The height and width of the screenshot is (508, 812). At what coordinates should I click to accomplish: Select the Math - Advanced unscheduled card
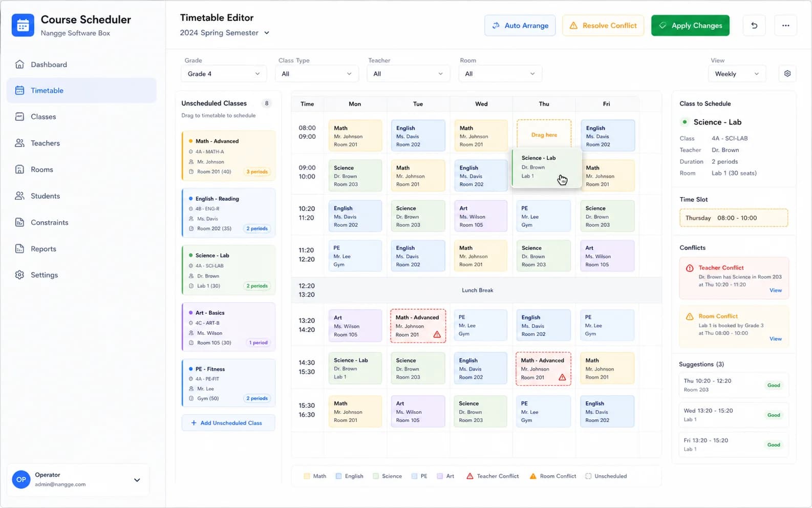[x=229, y=156]
